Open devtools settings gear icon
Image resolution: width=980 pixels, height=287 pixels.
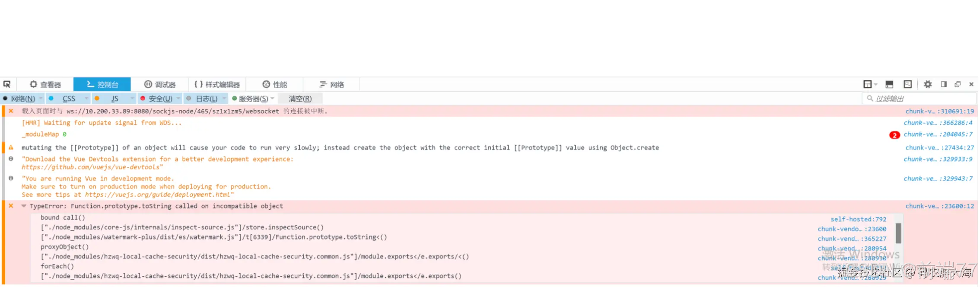(928, 84)
